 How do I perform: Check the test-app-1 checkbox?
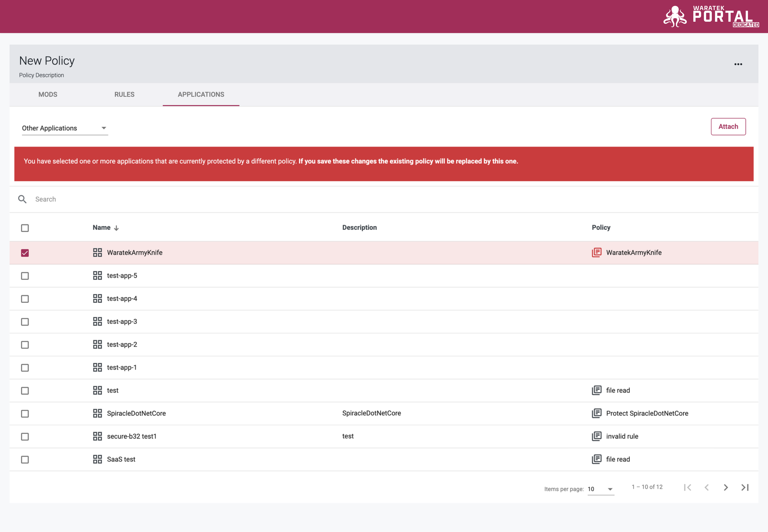click(25, 368)
